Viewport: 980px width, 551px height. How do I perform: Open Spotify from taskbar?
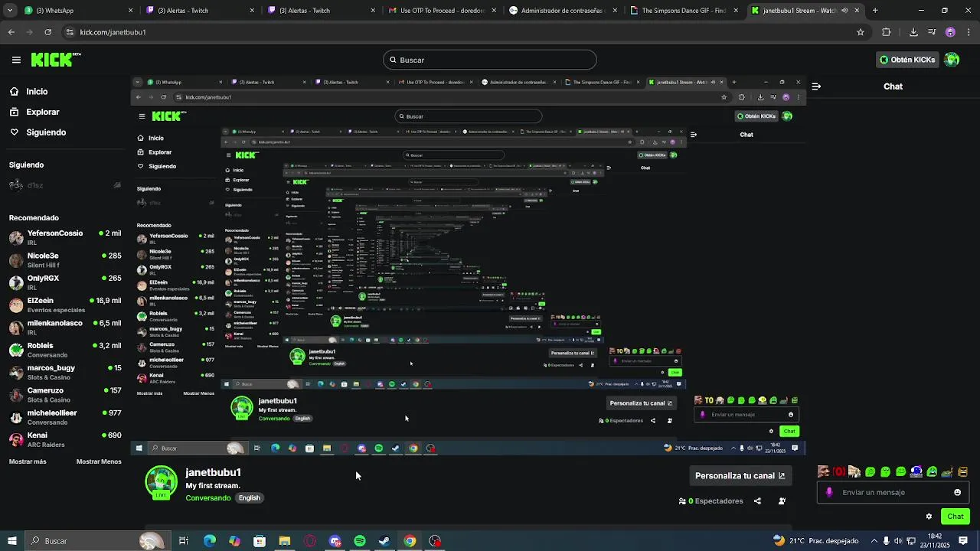360,541
